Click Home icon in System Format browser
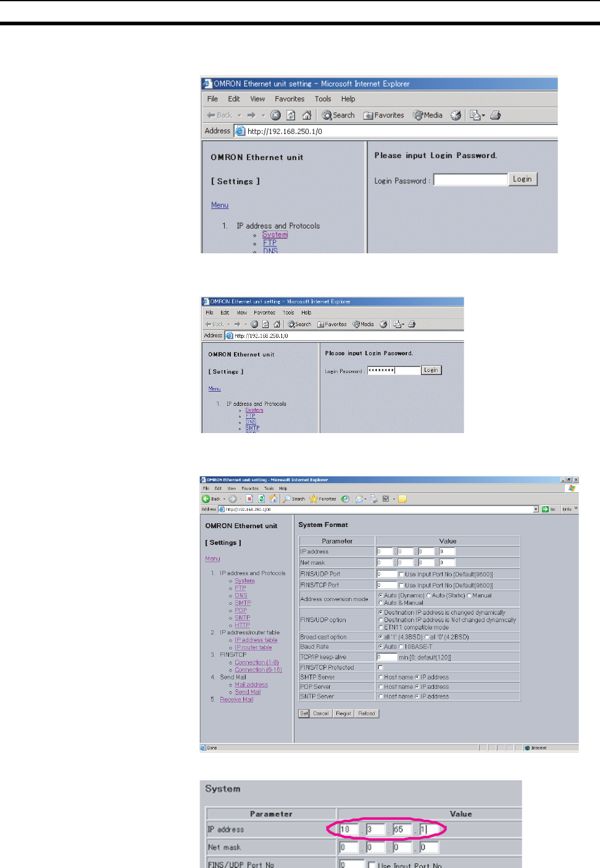The image size is (600, 868). point(273,499)
